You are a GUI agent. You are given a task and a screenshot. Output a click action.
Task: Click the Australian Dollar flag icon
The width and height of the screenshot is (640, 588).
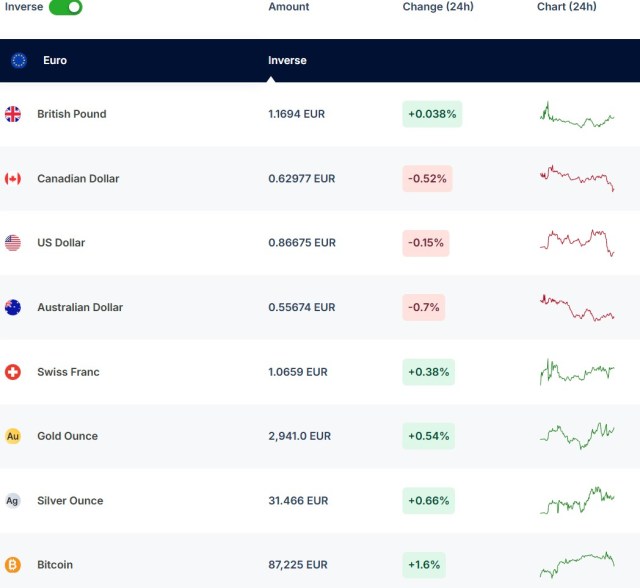tap(13, 307)
